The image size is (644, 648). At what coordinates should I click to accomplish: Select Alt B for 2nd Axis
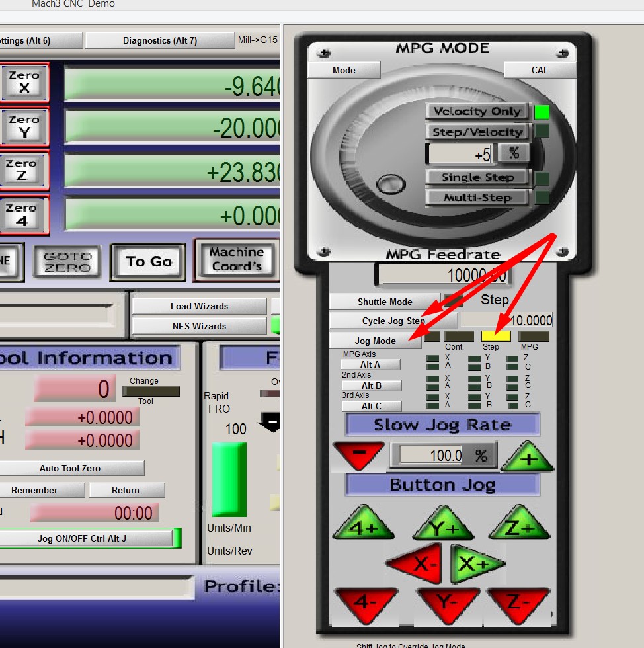click(x=371, y=385)
